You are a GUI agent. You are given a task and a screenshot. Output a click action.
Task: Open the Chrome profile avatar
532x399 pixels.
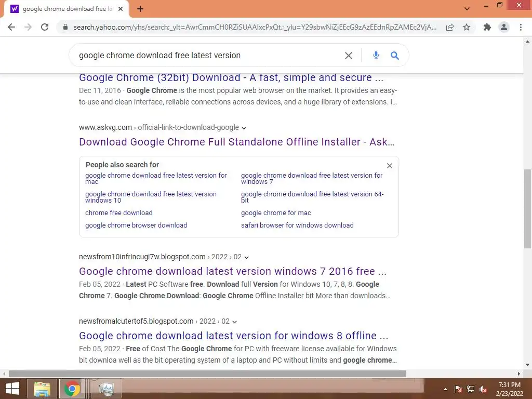coord(504,27)
